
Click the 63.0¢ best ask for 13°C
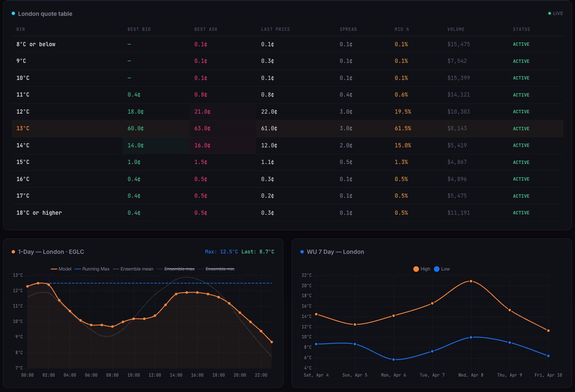(203, 128)
